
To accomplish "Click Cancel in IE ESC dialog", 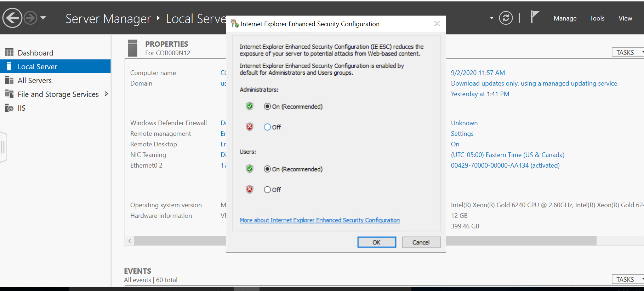I will coord(421,242).
